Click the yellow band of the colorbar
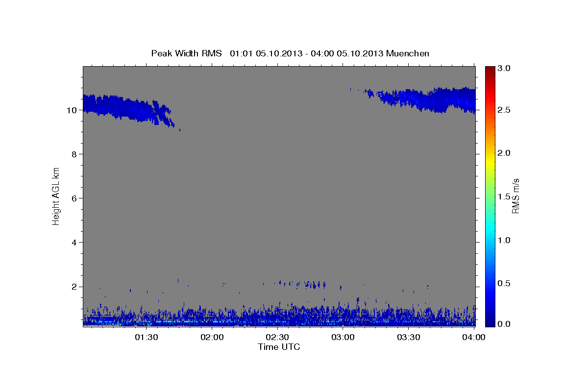This screenshot has height=392, width=588. pos(490,162)
